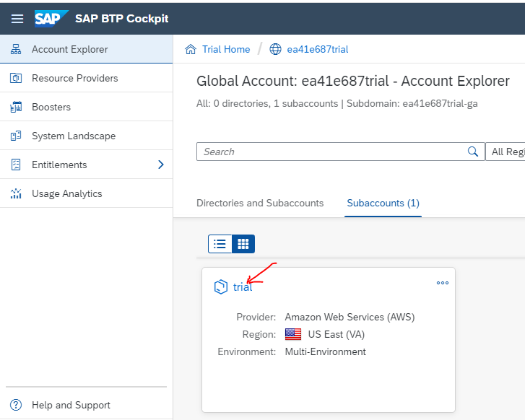
Task: Switch to Directories and Subaccounts tab
Action: click(x=260, y=203)
